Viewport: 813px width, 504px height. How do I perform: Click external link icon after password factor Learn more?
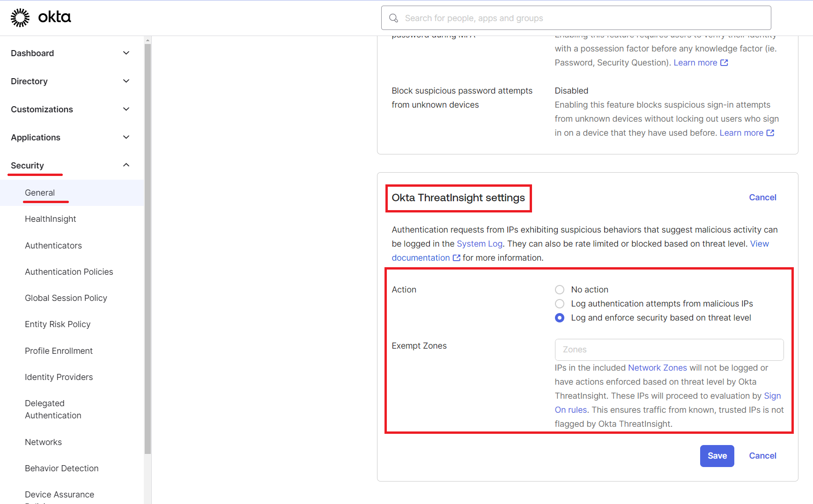[x=724, y=63]
